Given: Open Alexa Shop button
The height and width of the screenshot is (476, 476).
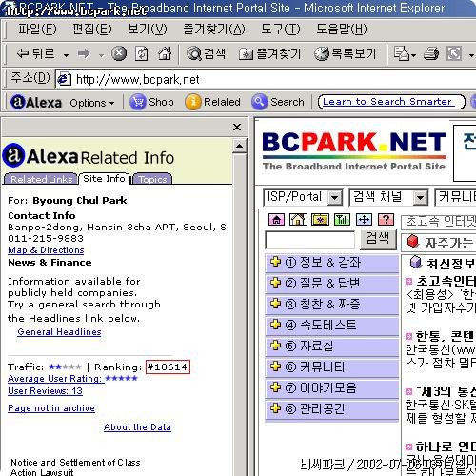Looking at the screenshot, I should point(151,102).
